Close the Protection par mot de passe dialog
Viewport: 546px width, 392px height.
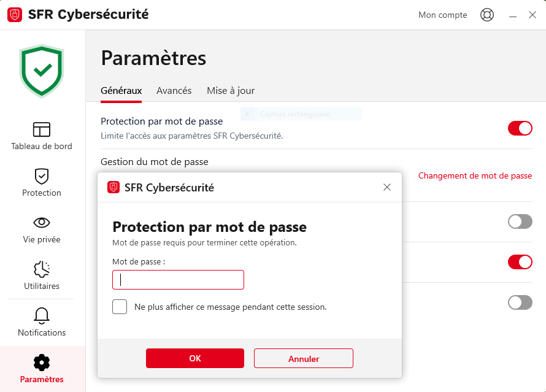387,187
